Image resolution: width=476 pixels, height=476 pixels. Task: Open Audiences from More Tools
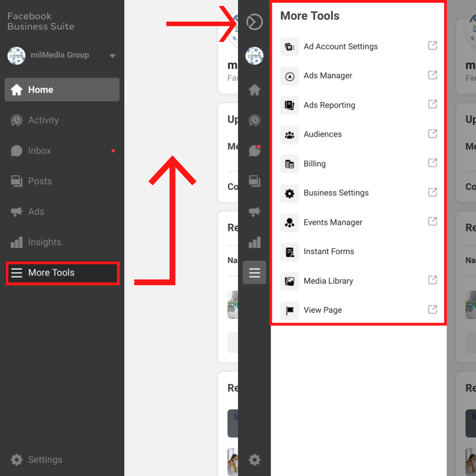[358, 134]
